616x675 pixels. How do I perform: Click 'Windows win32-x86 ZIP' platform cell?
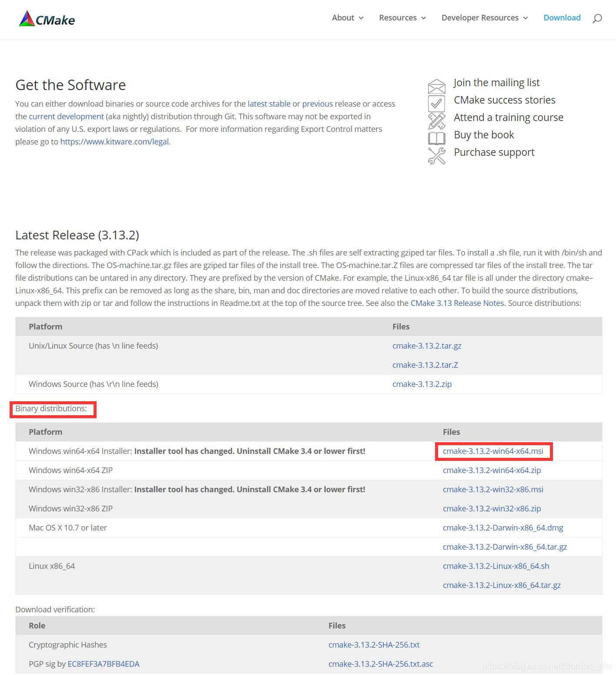click(x=70, y=509)
